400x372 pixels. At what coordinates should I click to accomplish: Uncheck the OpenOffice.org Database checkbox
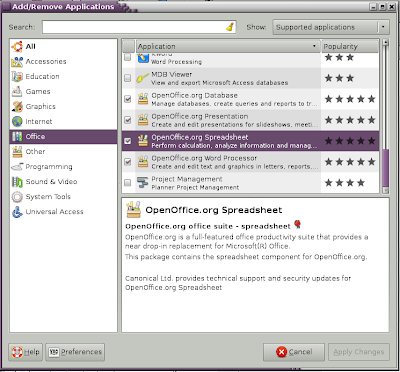click(128, 99)
